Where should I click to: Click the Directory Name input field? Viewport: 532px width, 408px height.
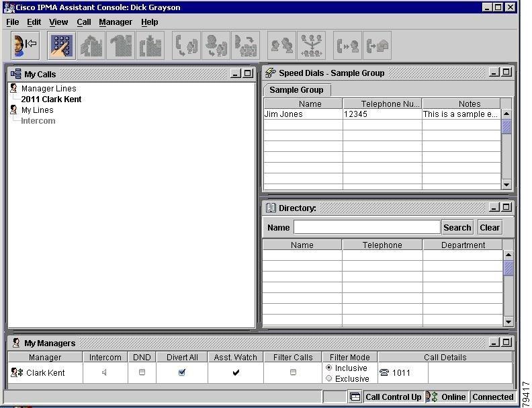(x=367, y=227)
